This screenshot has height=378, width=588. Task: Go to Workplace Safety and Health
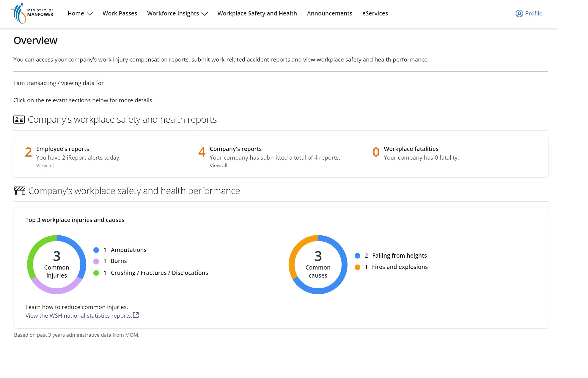point(257,13)
